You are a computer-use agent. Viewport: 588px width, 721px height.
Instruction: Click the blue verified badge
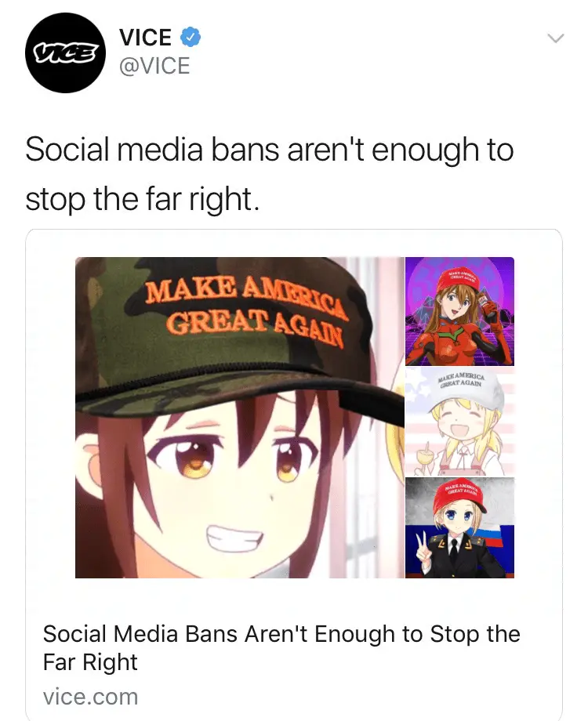tap(190, 37)
